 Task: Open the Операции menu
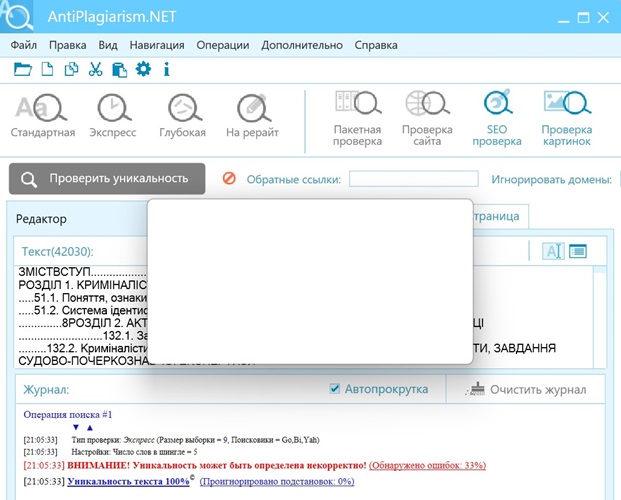click(x=223, y=45)
